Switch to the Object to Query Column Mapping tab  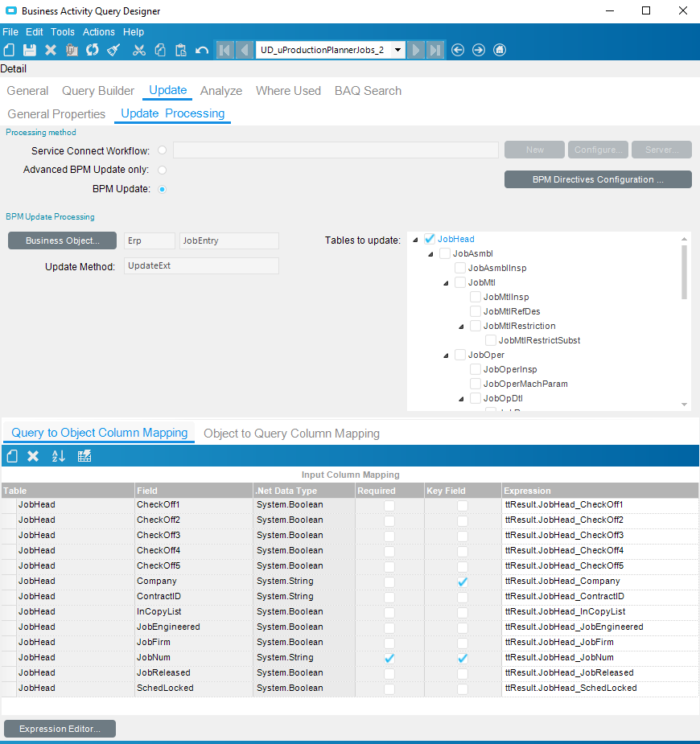[x=291, y=434]
